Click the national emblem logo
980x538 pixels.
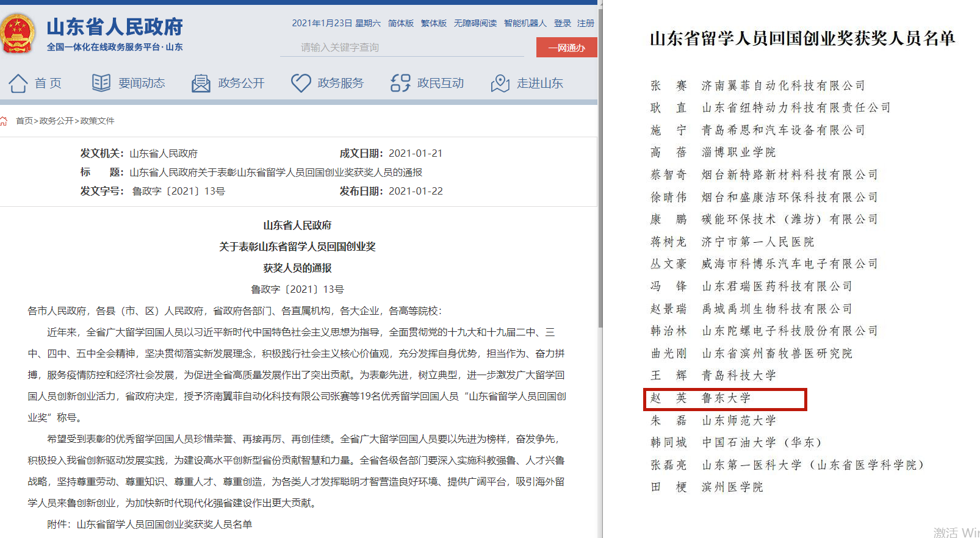click(17, 34)
